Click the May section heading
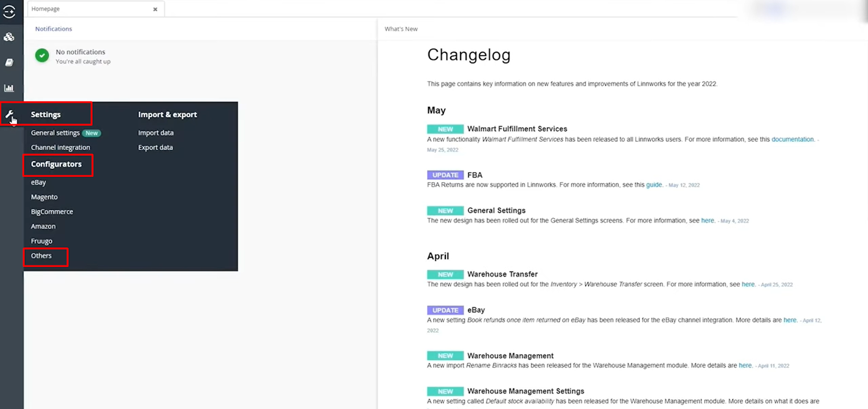The image size is (868, 409). (x=436, y=110)
